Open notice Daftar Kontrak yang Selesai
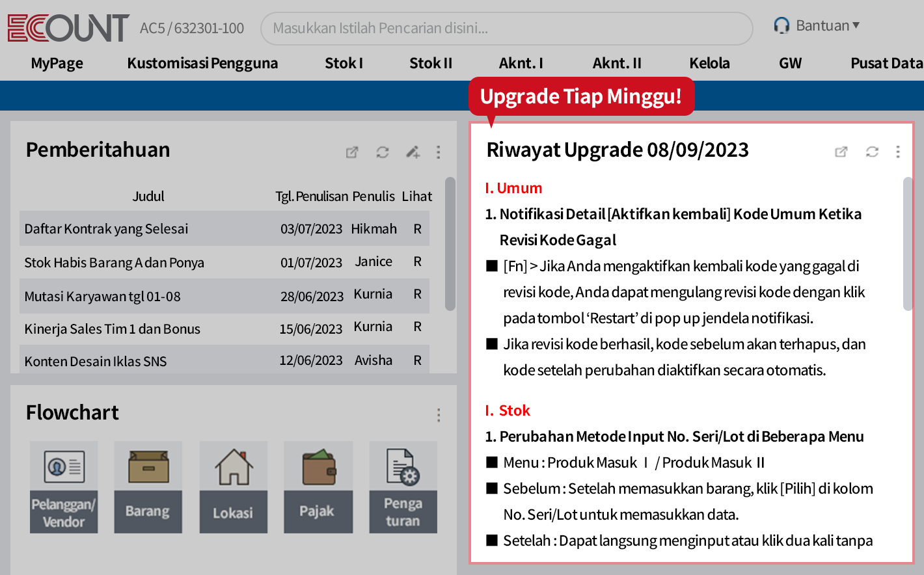This screenshot has width=924, height=575. click(106, 229)
